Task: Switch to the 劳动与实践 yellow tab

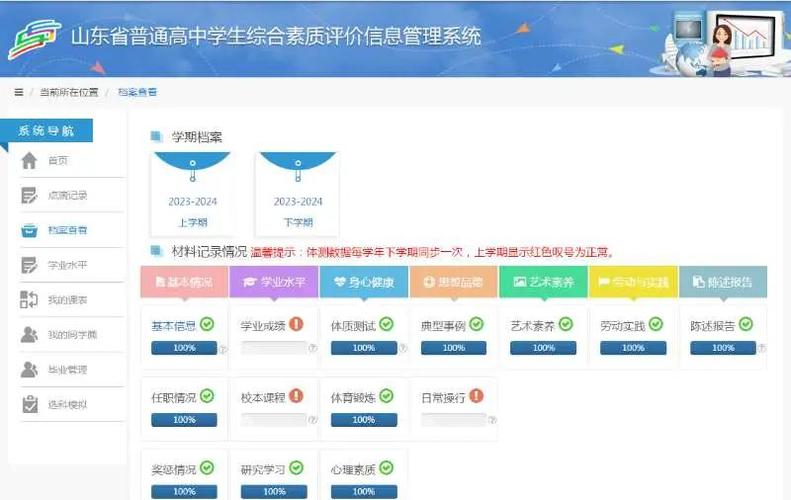Action: coord(633,282)
